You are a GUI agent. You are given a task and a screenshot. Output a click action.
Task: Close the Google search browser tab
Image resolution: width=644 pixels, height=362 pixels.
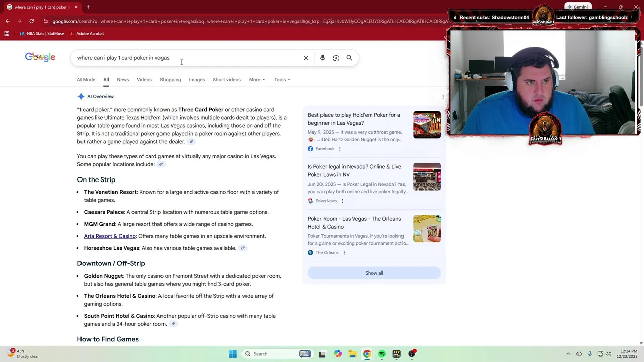[76, 7]
